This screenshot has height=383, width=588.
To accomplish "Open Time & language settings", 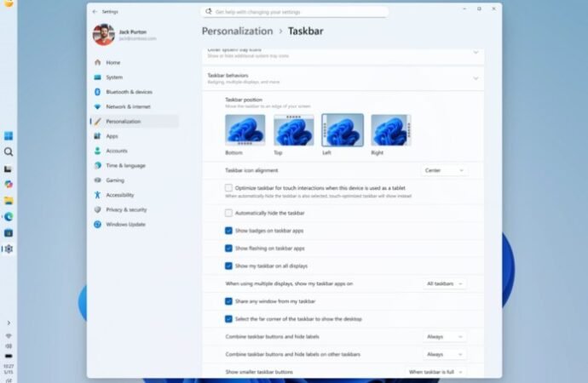I will (x=135, y=165).
